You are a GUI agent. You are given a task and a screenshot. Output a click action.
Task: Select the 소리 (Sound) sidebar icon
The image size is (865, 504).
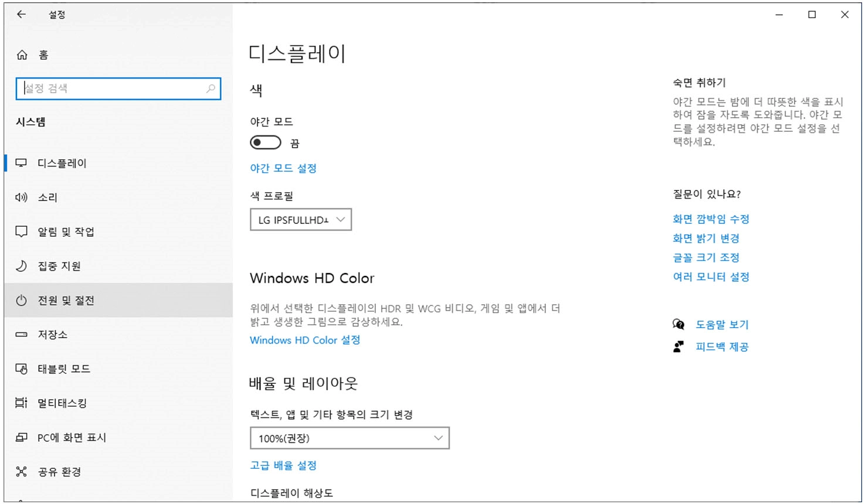pos(22,197)
